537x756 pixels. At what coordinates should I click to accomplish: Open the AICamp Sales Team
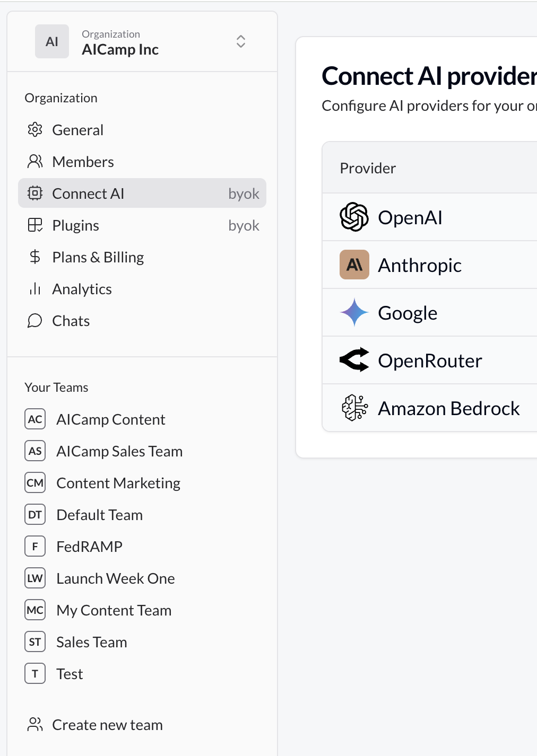pos(142,451)
